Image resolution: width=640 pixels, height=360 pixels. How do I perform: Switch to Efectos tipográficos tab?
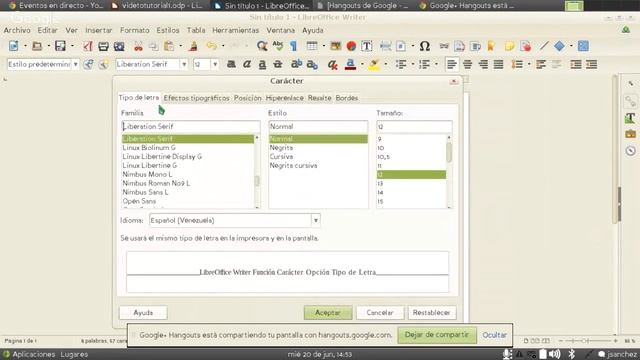[196, 98]
